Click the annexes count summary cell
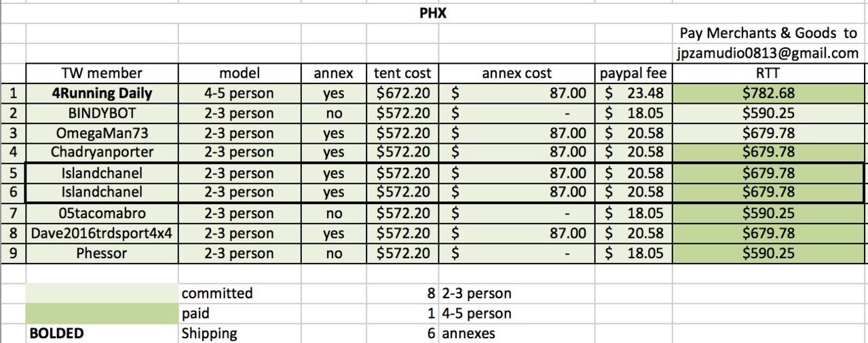The height and width of the screenshot is (343, 868). [x=403, y=334]
